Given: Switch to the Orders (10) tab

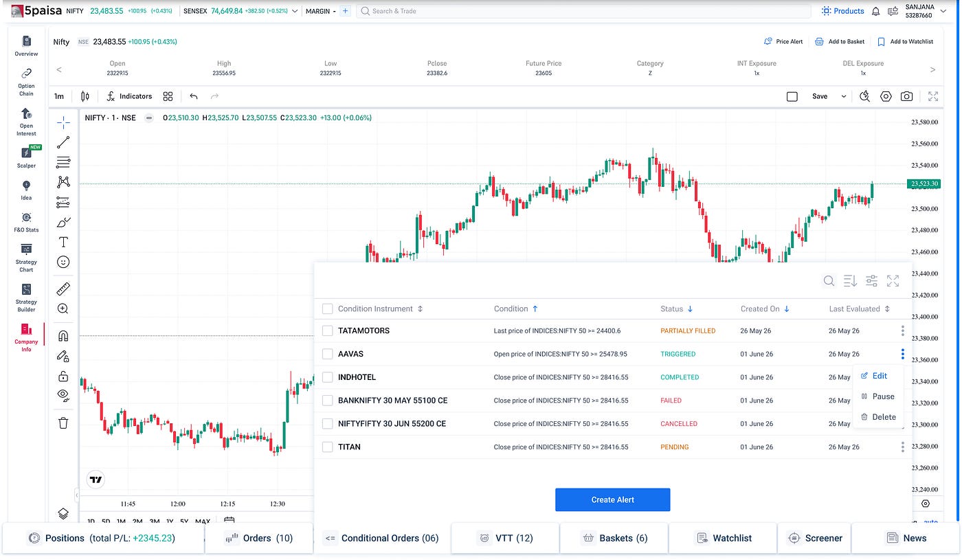Looking at the screenshot, I should 260,538.
